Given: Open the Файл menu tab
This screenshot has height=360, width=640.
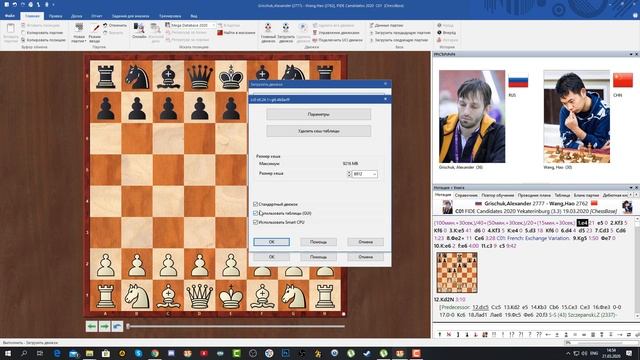Looking at the screenshot, I should coord(9,16).
